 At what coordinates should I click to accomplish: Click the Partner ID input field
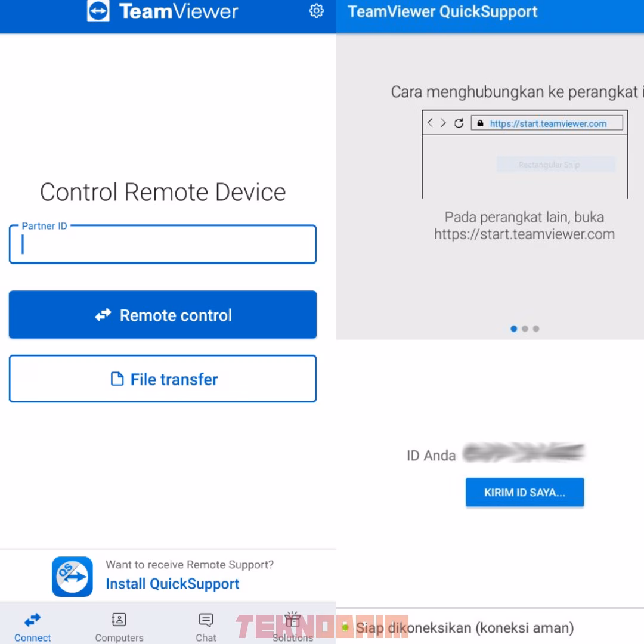163,244
